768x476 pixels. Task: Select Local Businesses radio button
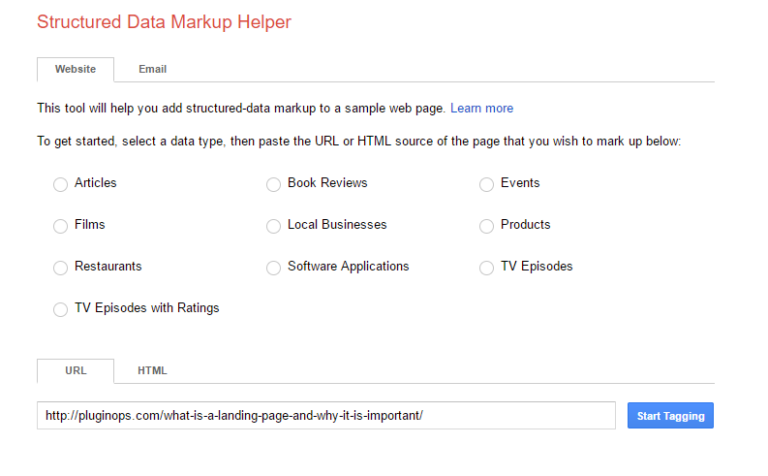(x=273, y=226)
